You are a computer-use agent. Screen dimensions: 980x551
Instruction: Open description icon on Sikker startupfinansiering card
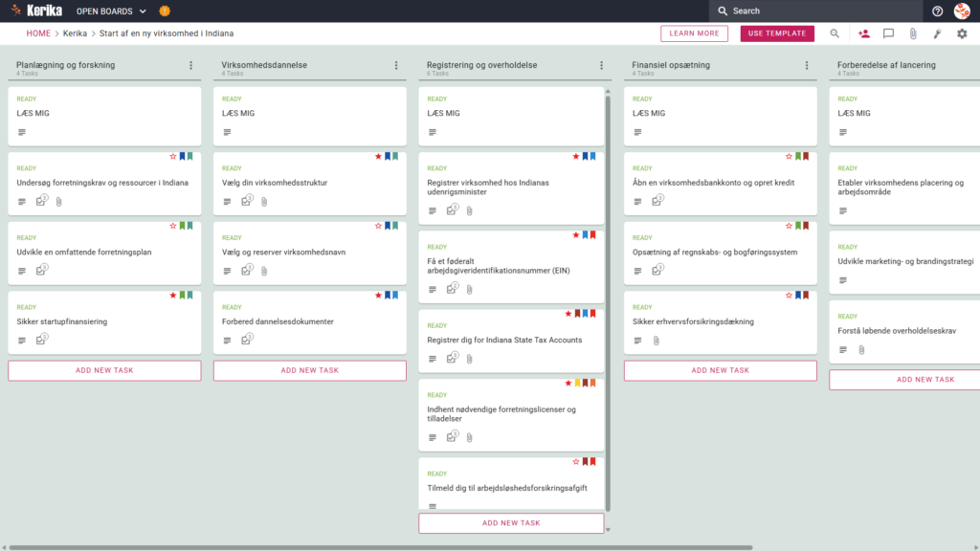(x=22, y=341)
